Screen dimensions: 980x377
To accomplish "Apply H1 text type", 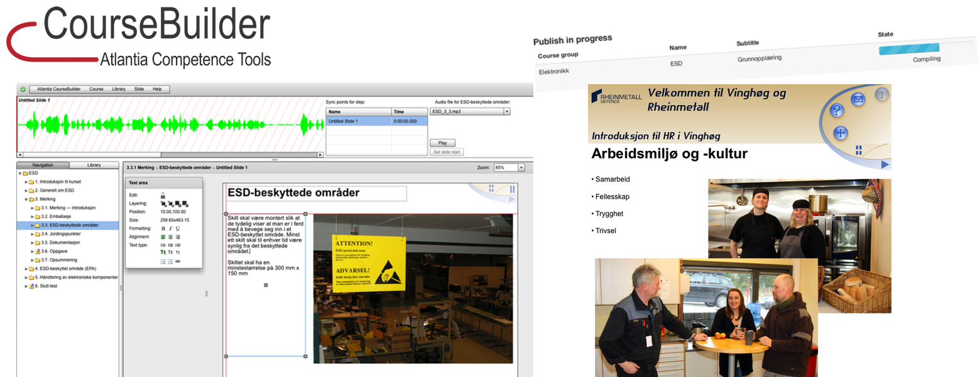I will (163, 245).
